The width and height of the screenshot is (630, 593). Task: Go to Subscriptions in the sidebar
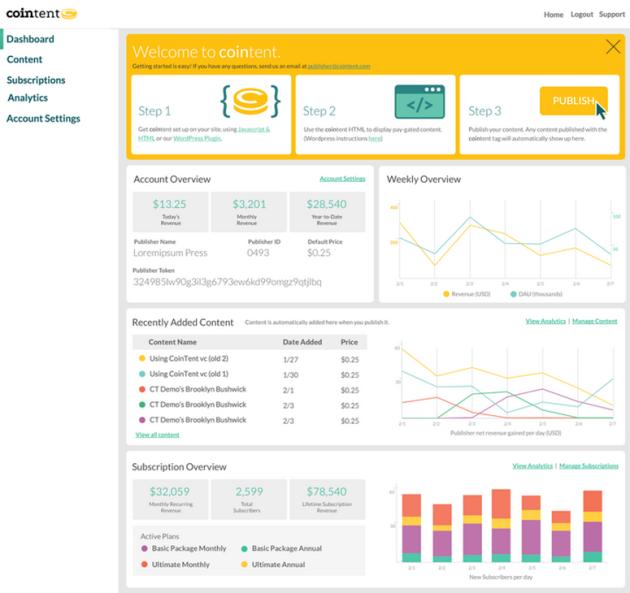[x=36, y=80]
